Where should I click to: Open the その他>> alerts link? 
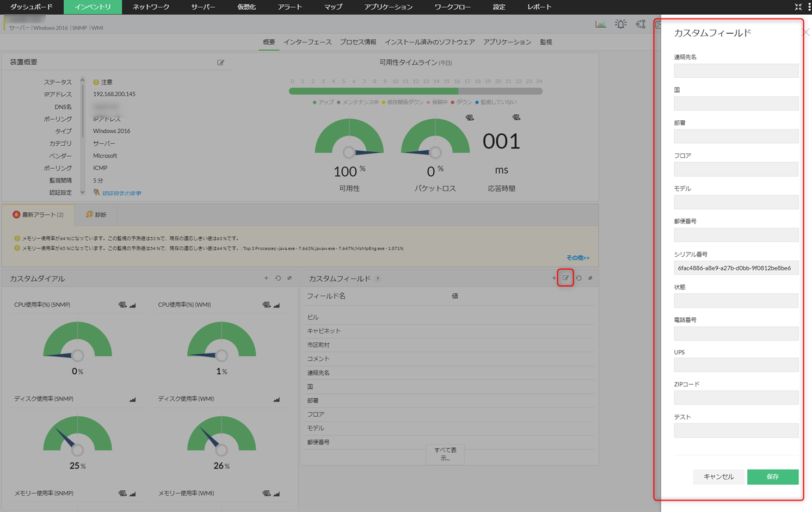click(x=577, y=258)
